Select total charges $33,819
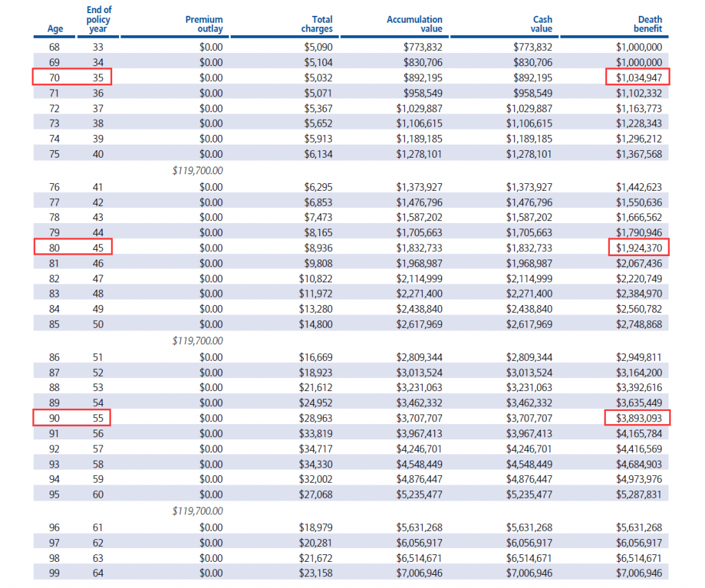The width and height of the screenshot is (705, 588). tap(315, 433)
